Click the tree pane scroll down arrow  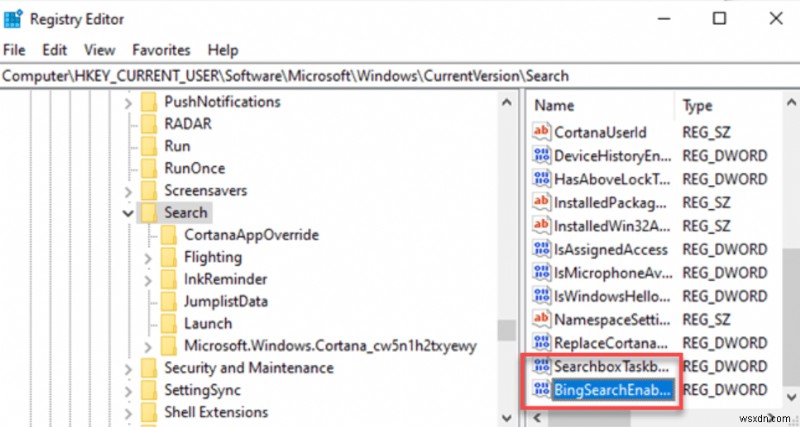tap(507, 417)
